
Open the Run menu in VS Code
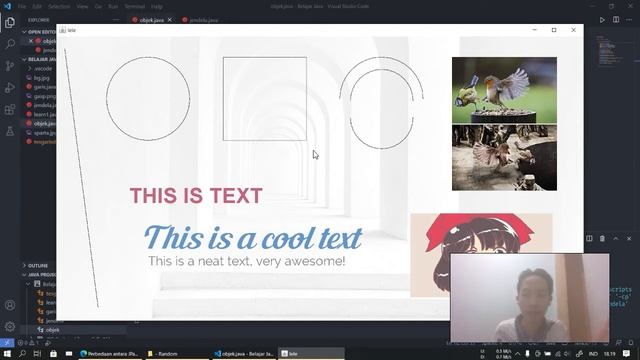click(113, 7)
